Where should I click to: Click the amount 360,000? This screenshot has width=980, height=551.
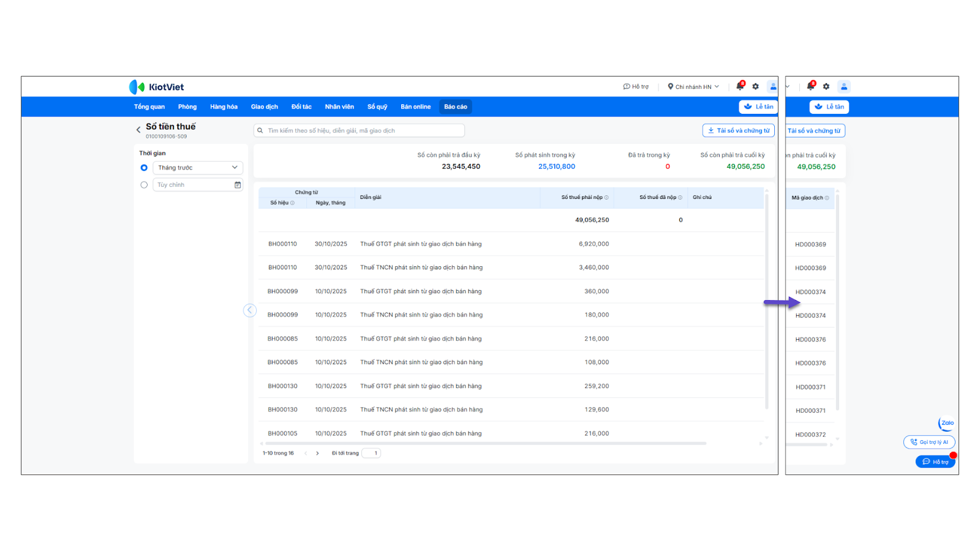597,291
